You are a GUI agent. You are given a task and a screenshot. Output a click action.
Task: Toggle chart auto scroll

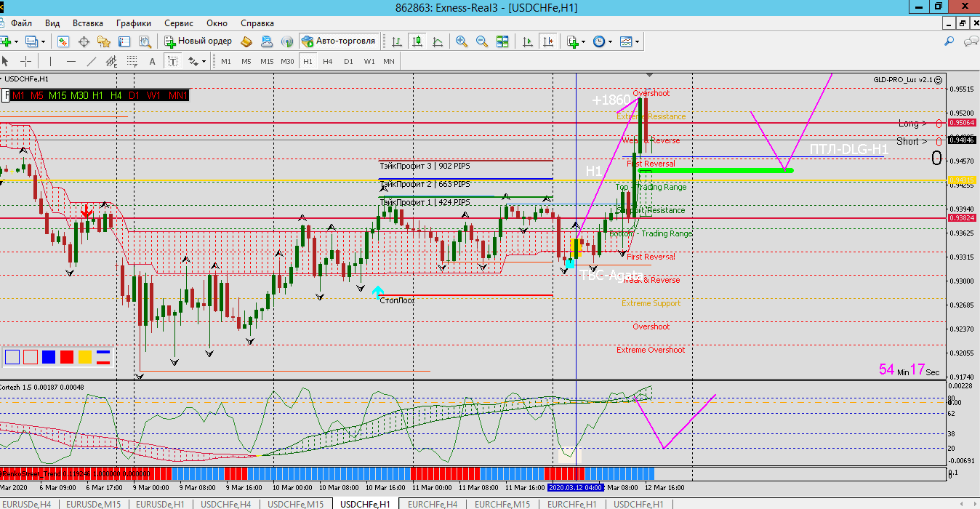click(x=527, y=41)
